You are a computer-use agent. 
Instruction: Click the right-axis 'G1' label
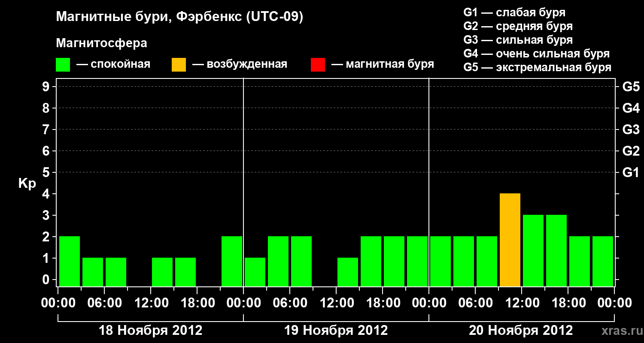631,173
